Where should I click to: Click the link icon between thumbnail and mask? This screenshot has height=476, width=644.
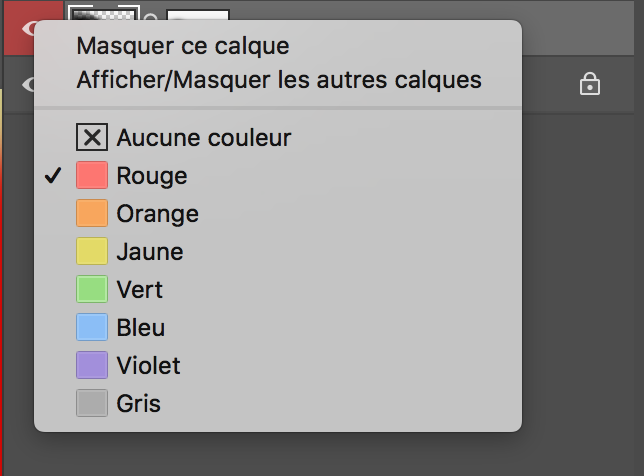[x=151, y=17]
